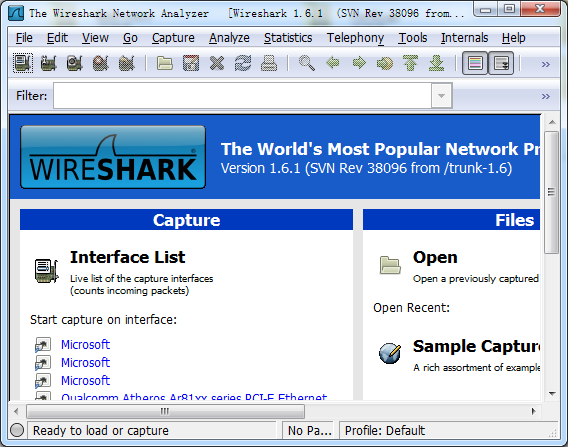Click the vertical scrollbar thumb
Viewport: 568px width, 447px height.
551,192
